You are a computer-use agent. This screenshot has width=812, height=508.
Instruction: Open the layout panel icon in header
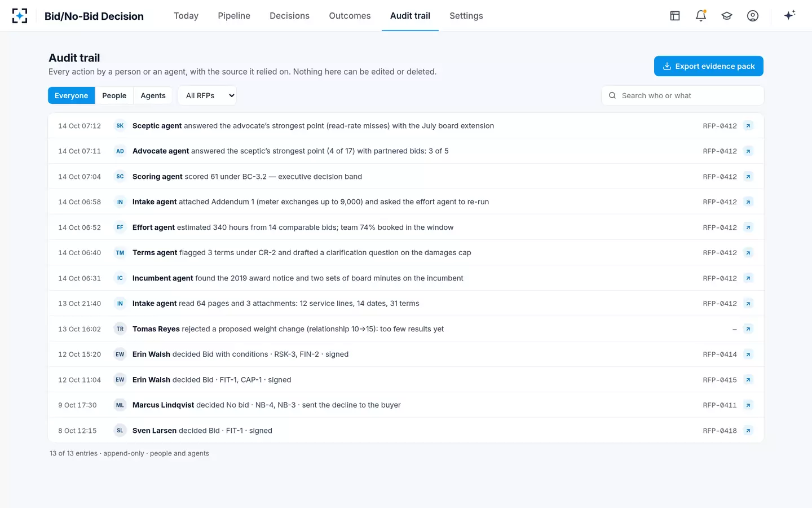pyautogui.click(x=675, y=16)
